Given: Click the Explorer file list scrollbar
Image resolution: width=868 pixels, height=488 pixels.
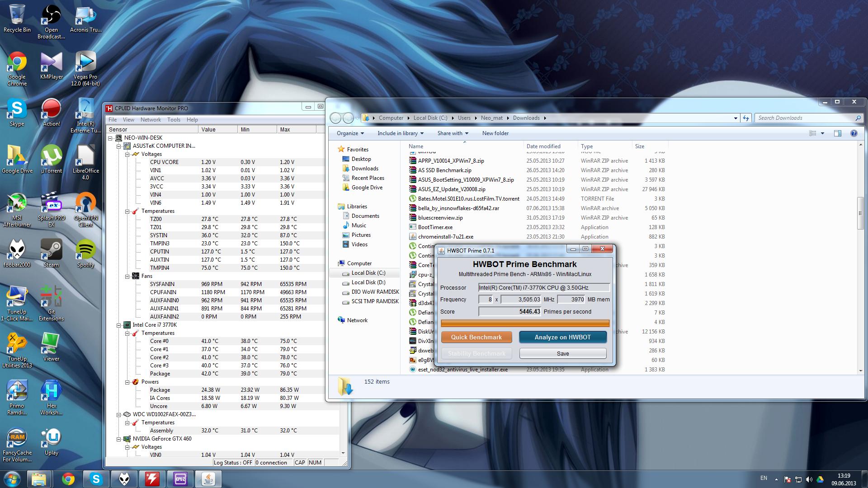Looking at the screenshot, I should click(861, 213).
